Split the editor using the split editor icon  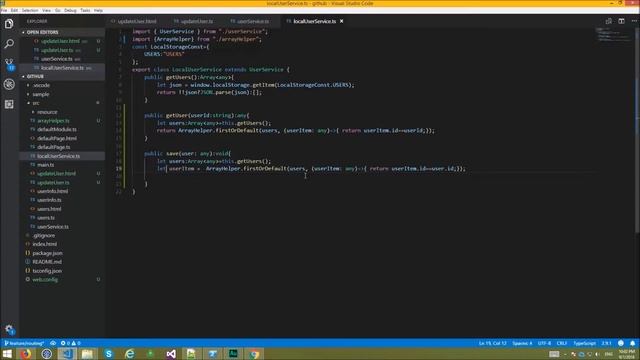pos(621,21)
